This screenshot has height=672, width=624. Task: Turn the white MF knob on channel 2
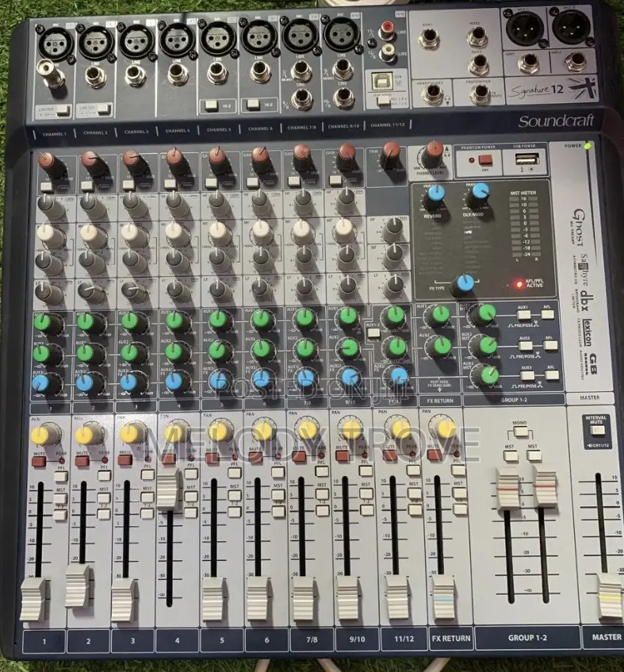click(89, 233)
